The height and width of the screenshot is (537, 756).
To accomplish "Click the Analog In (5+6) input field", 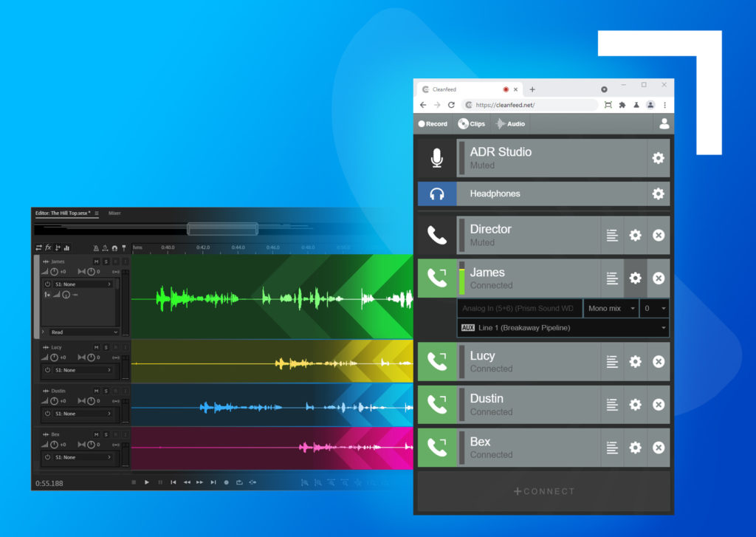I will click(x=519, y=308).
